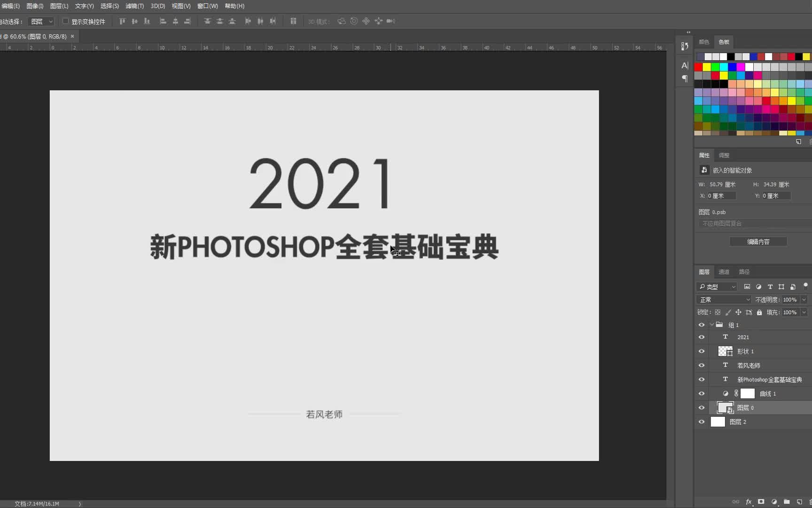Open the 滤镜 menu

tap(134, 6)
